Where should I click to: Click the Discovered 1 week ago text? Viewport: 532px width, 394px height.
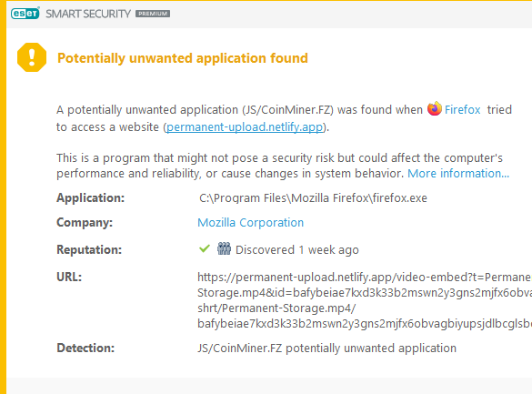[296, 249]
